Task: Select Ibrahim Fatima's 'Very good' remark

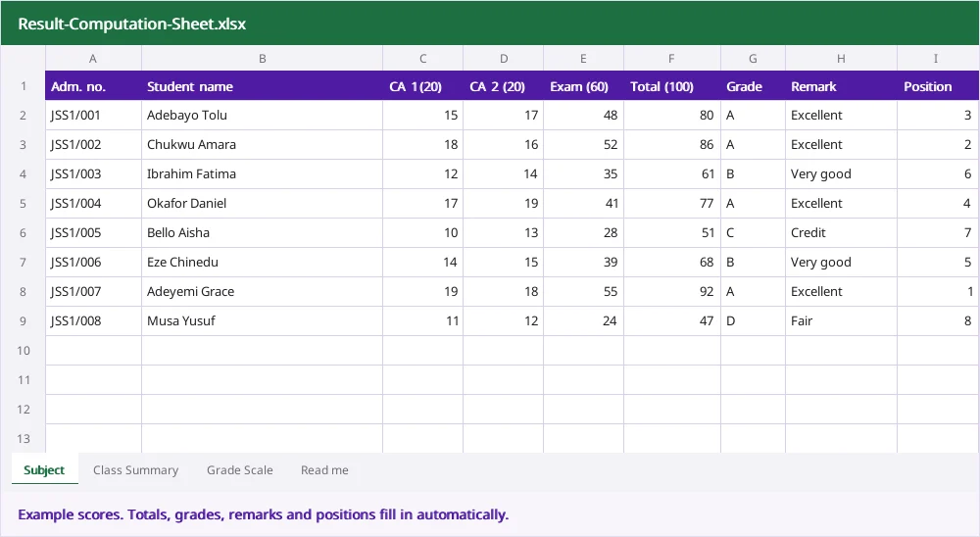Action: click(x=841, y=173)
